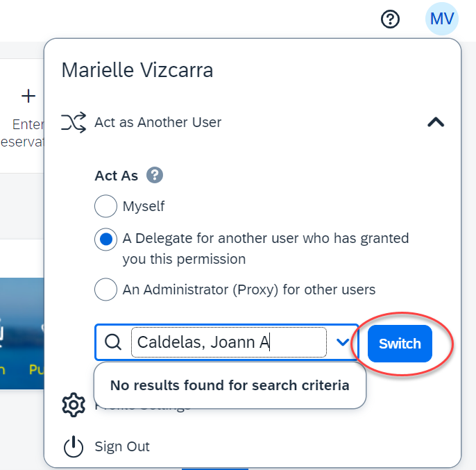Click the MV profile avatar
The image size is (476, 470).
tap(442, 19)
